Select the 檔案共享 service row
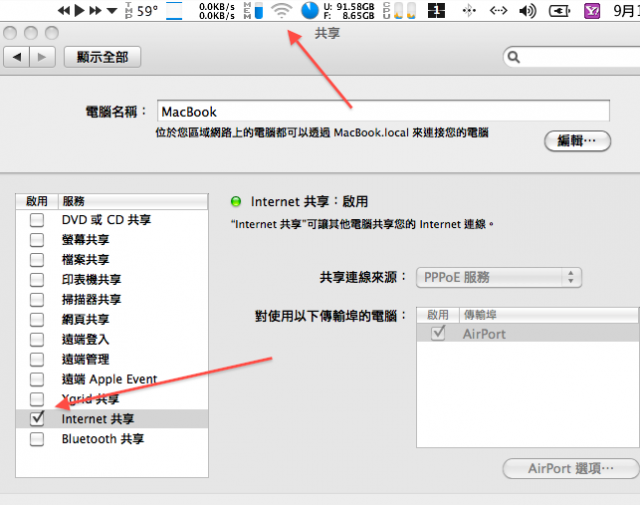 pos(112,260)
